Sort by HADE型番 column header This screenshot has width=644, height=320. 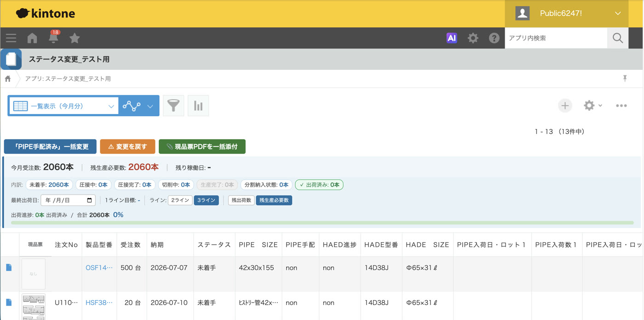coord(381,245)
